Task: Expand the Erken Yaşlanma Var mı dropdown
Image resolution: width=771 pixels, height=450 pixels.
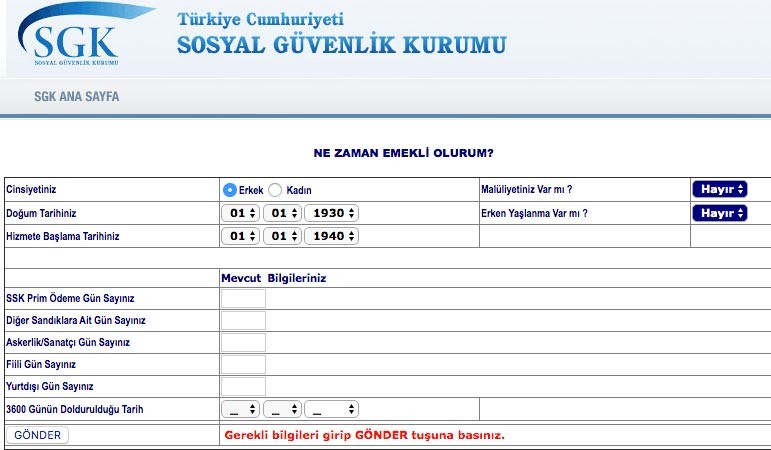Action: [x=719, y=213]
